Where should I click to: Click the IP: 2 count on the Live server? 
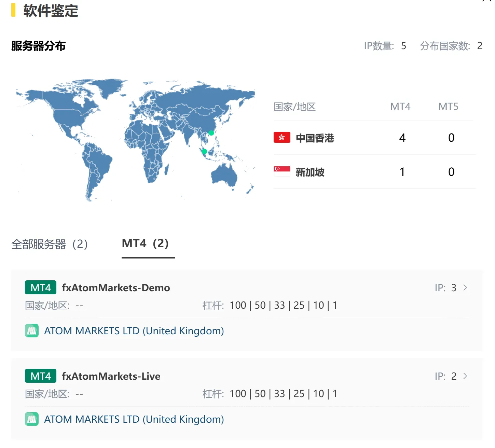pyautogui.click(x=445, y=376)
